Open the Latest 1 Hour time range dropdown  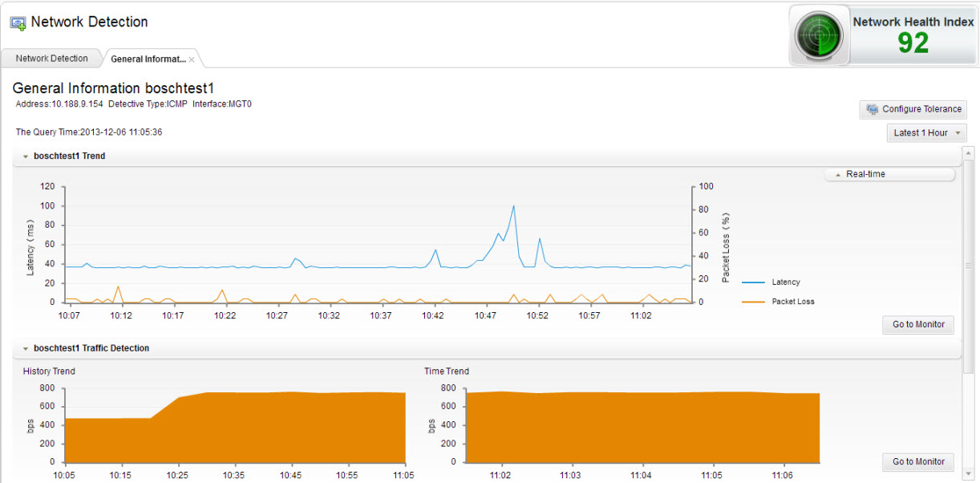pos(926,132)
